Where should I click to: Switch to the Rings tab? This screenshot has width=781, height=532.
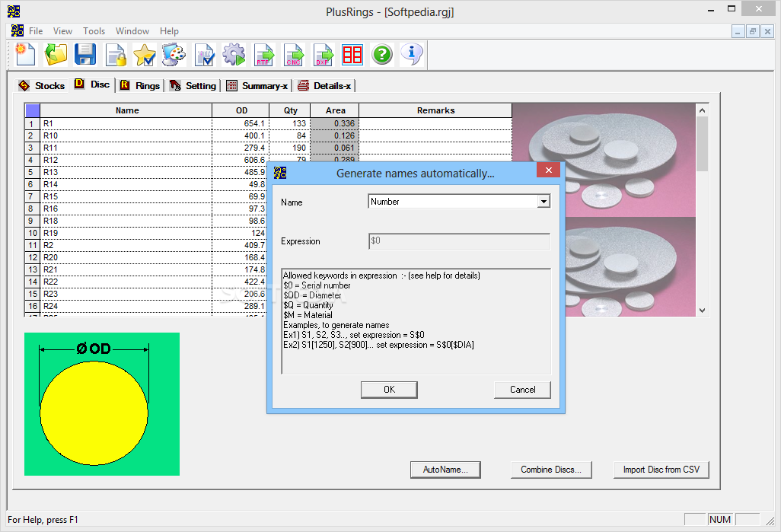click(x=141, y=86)
